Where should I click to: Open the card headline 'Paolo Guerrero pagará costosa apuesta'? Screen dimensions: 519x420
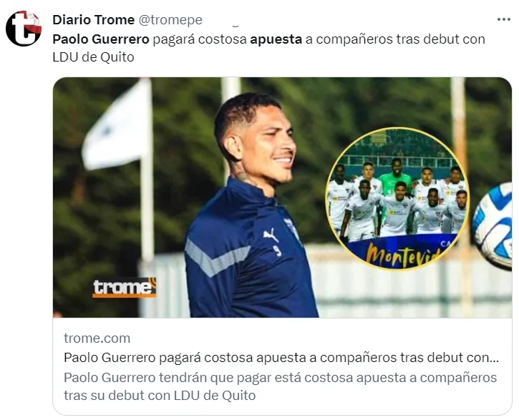tap(281, 358)
